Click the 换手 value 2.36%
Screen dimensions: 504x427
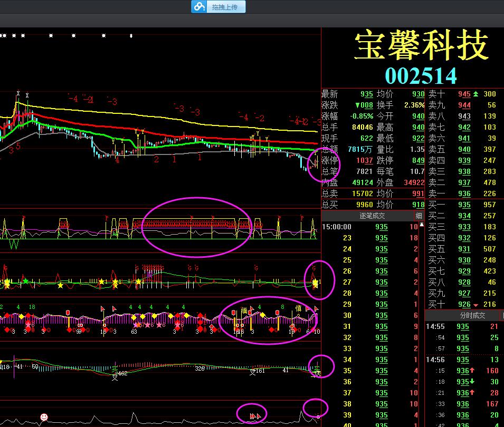click(414, 105)
